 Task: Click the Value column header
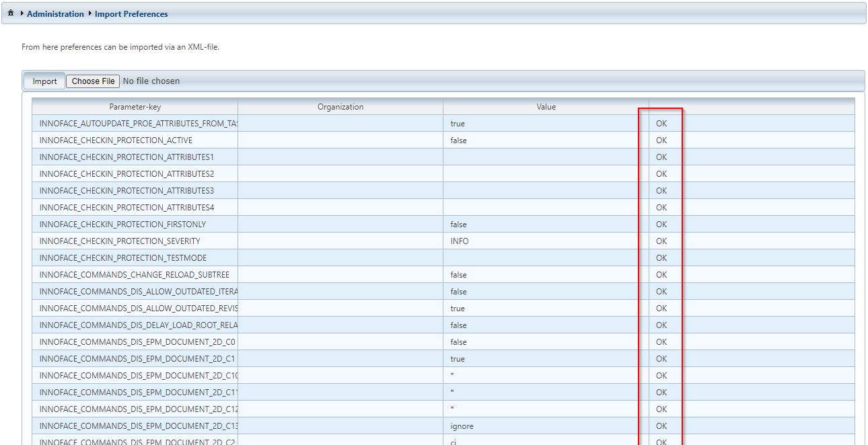click(546, 107)
